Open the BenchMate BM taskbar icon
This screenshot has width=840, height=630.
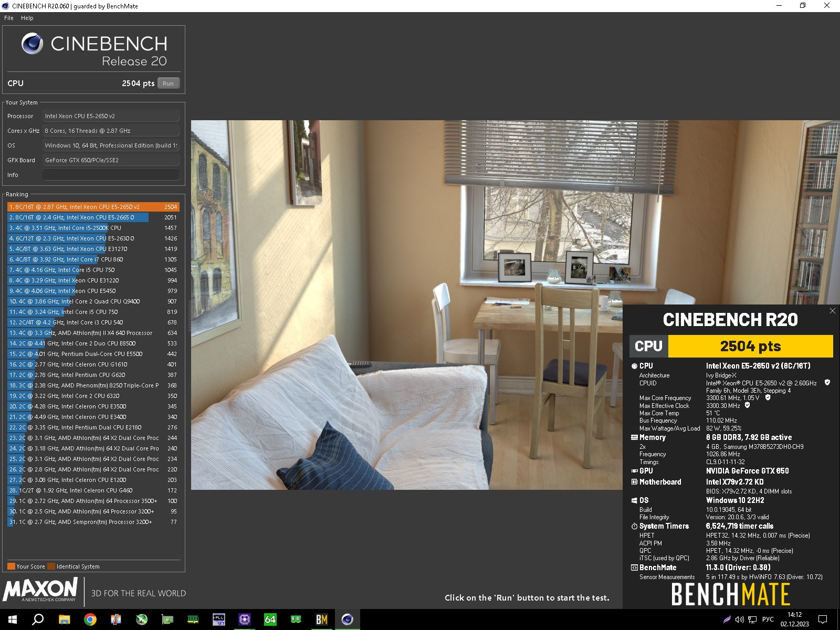tap(321, 619)
